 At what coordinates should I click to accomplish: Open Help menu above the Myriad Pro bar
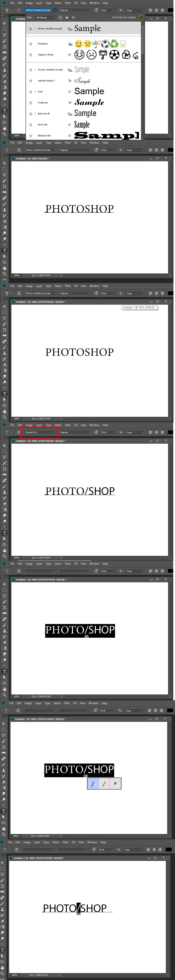pyautogui.click(x=105, y=425)
